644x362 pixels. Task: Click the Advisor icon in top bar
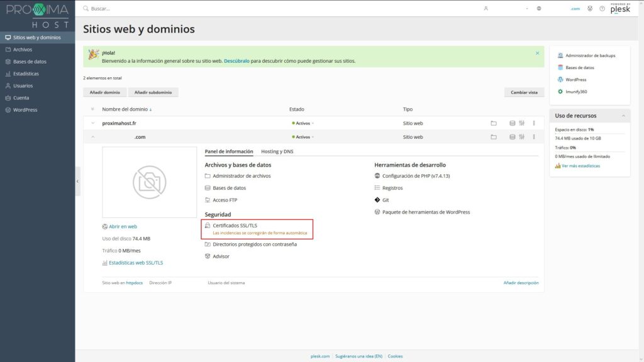pyautogui.click(x=590, y=8)
